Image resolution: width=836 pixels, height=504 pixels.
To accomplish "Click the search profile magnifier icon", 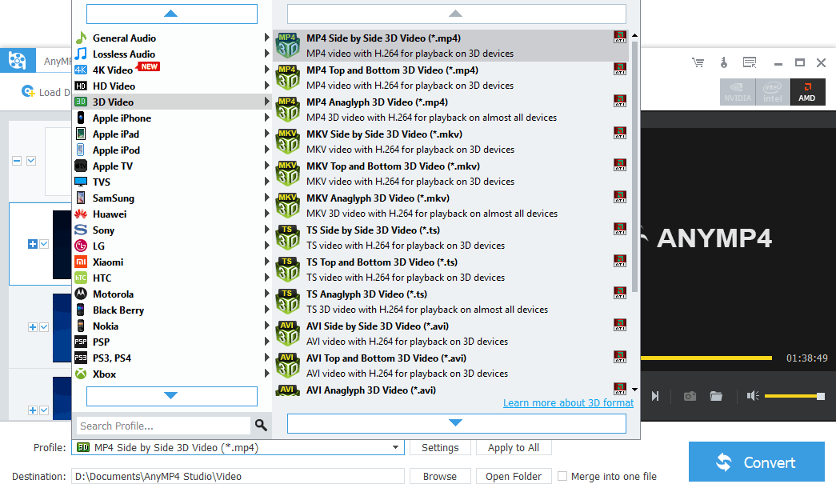I will 261,425.
